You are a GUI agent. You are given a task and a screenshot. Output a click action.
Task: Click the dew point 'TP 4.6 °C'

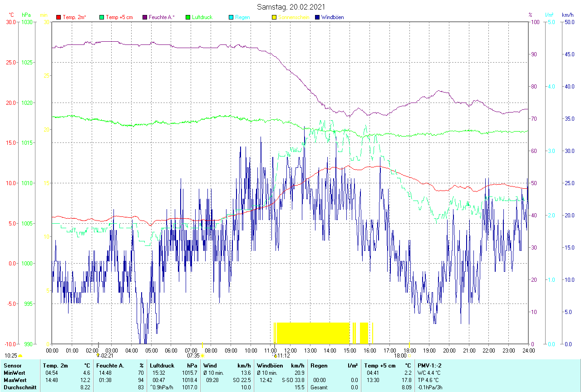428,380
